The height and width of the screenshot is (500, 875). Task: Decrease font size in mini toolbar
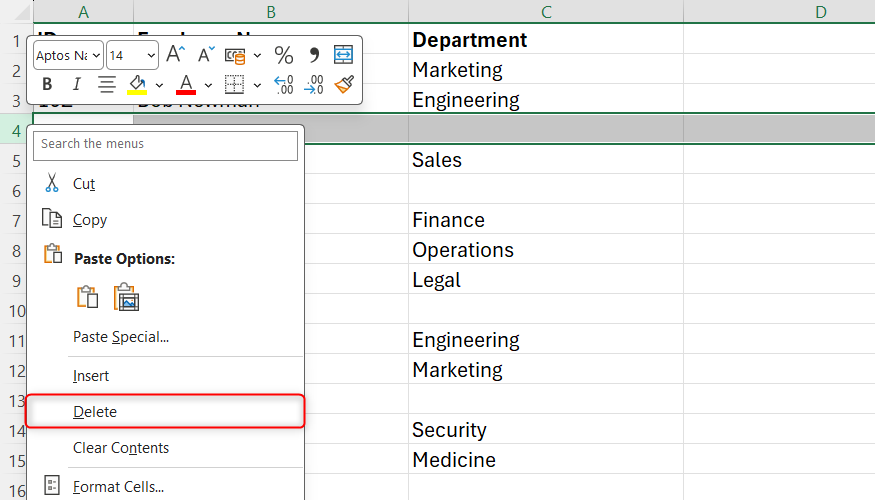[x=206, y=55]
